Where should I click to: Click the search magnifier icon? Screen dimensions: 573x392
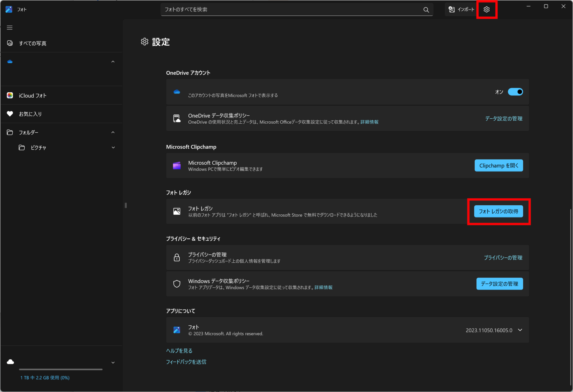[426, 10]
